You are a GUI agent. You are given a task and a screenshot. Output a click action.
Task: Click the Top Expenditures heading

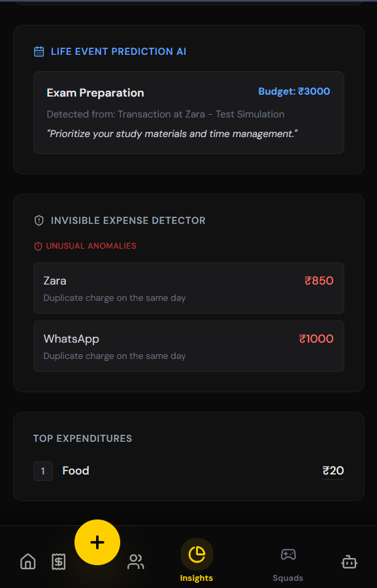82,439
